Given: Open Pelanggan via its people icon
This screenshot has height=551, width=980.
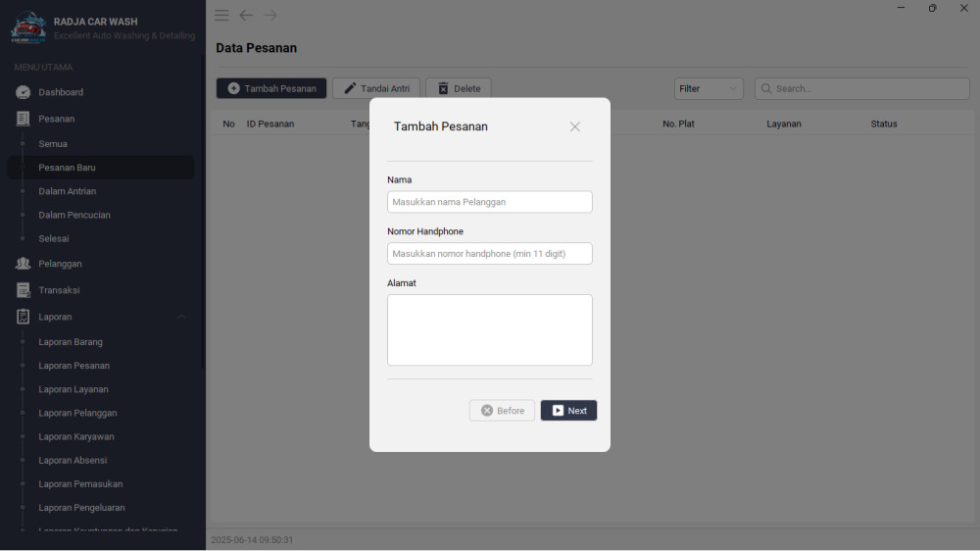Looking at the screenshot, I should tap(24, 264).
